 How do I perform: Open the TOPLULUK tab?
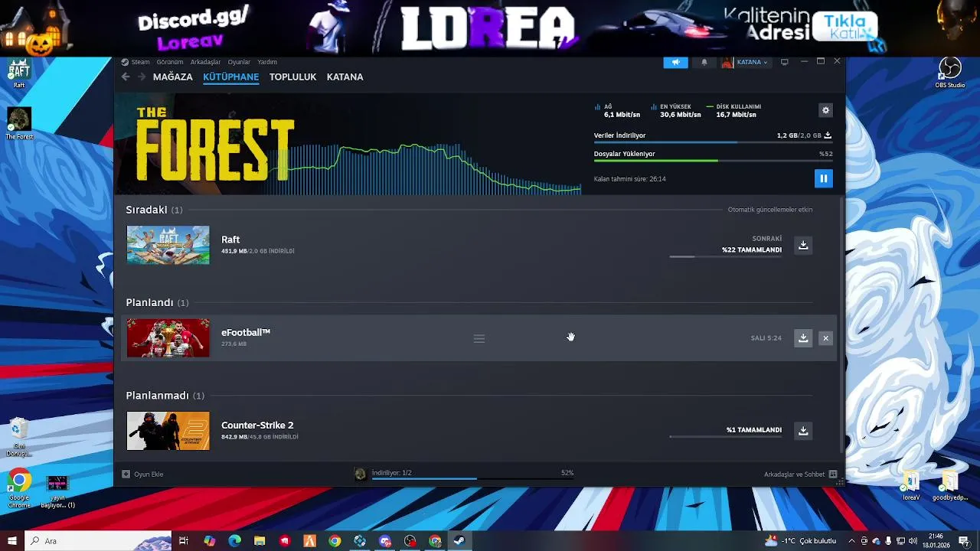coord(292,77)
